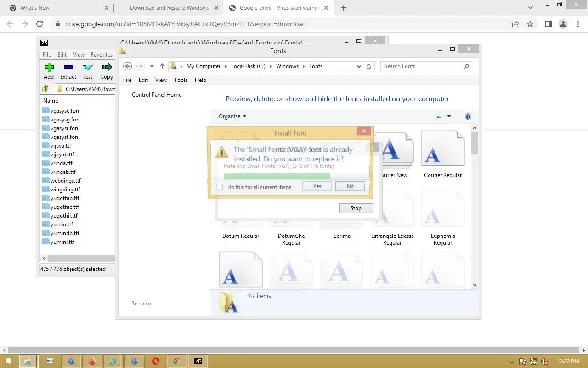Open Fonts help question mark icon
This screenshot has height=368, width=588.
click(x=468, y=116)
